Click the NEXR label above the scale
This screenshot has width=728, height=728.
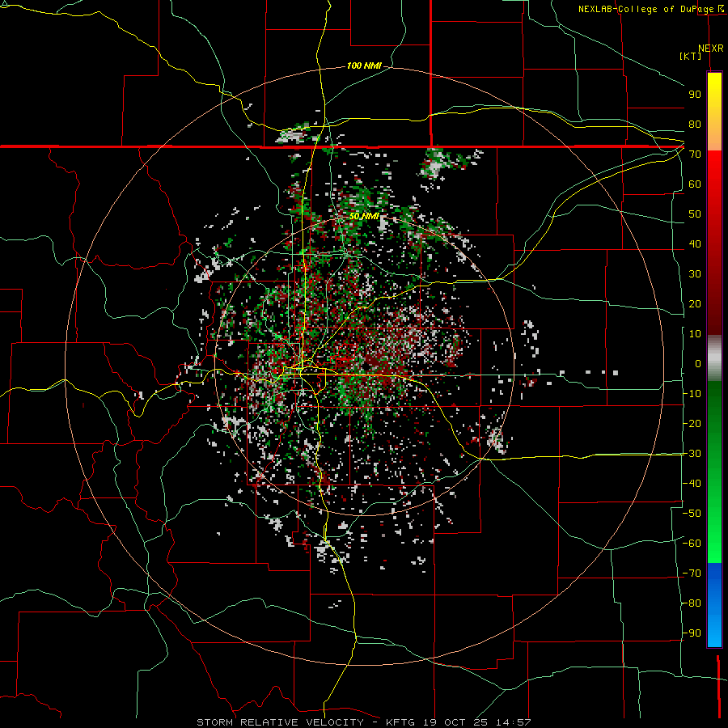[x=711, y=49]
